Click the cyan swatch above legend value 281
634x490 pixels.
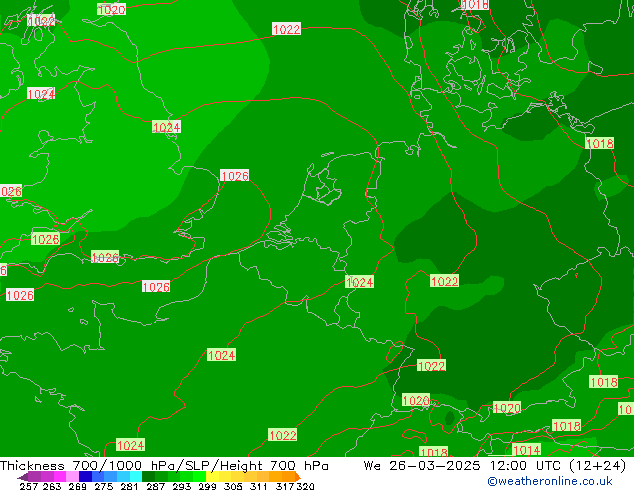136,477
